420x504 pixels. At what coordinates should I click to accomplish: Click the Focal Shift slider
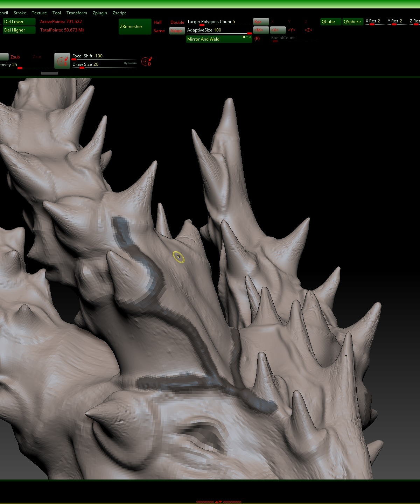[104, 56]
